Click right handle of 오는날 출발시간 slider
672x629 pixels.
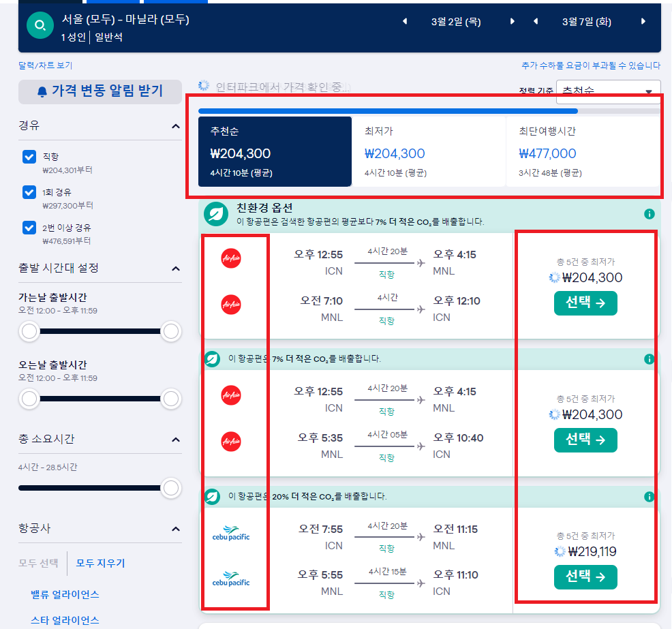[171, 399]
